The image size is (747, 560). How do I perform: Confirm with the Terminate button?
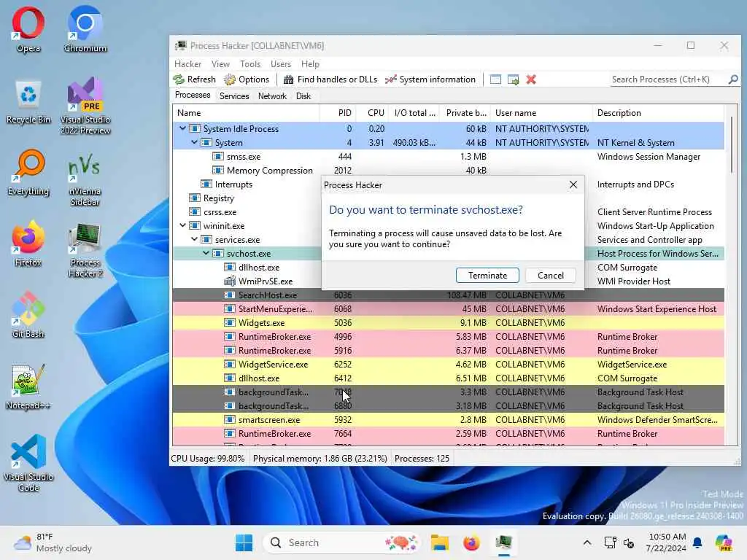coord(487,275)
